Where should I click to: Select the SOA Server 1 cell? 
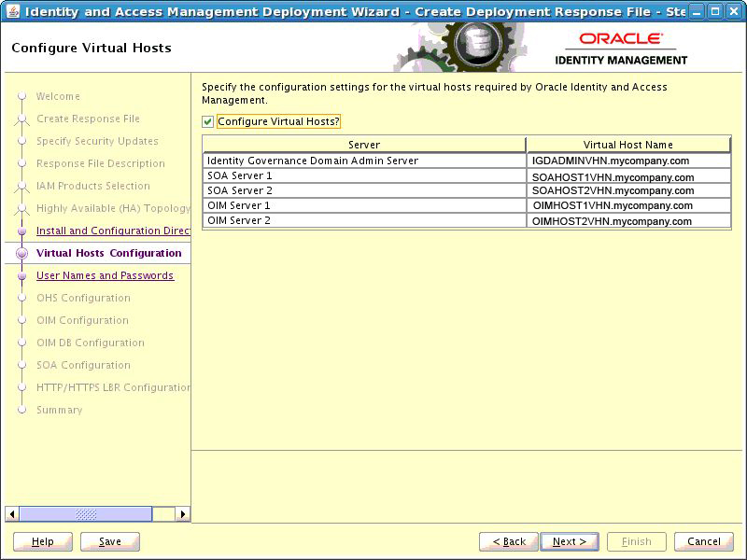pyautogui.click(x=364, y=176)
